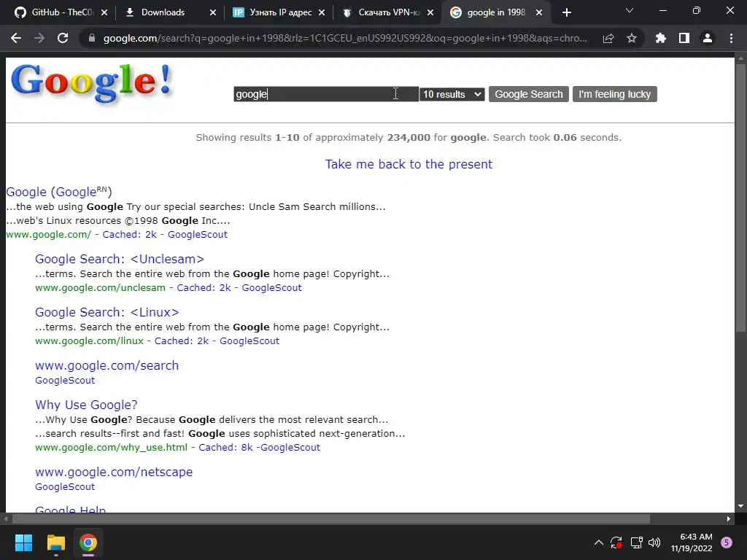Screen dimensions: 747x560
Task: Close the Downloads tab
Action: click(213, 12)
